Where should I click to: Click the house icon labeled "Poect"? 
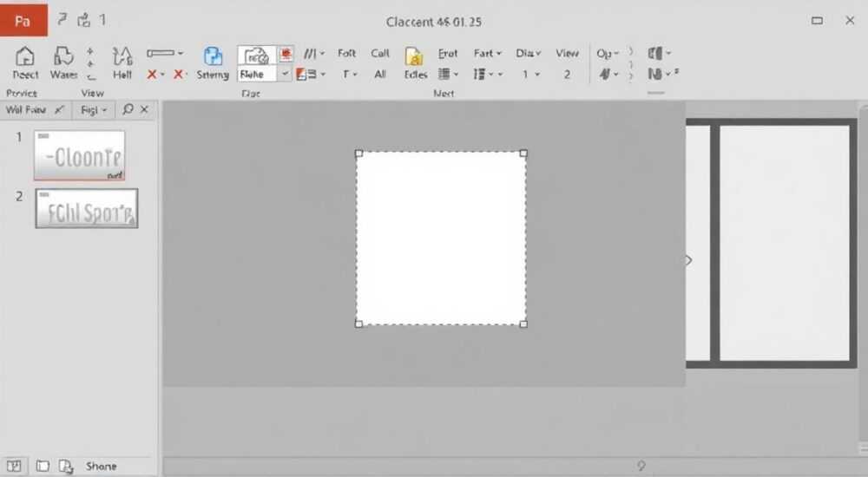point(25,56)
